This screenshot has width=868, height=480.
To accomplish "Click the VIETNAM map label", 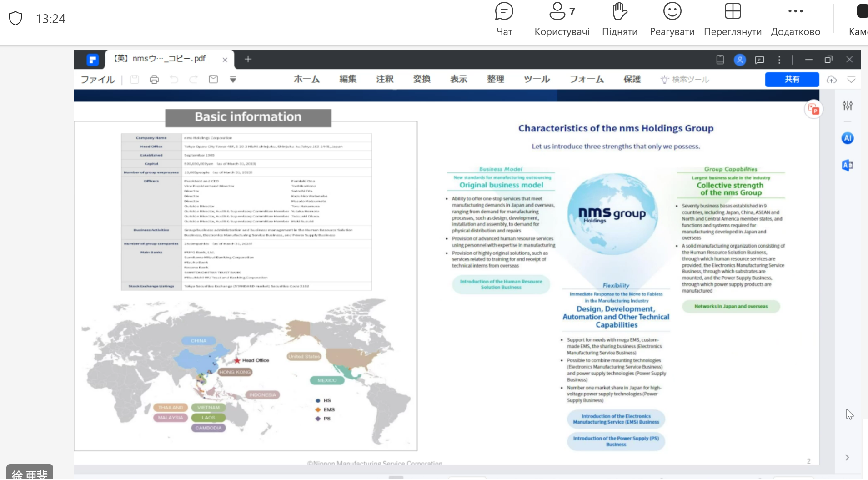I will tap(208, 408).
